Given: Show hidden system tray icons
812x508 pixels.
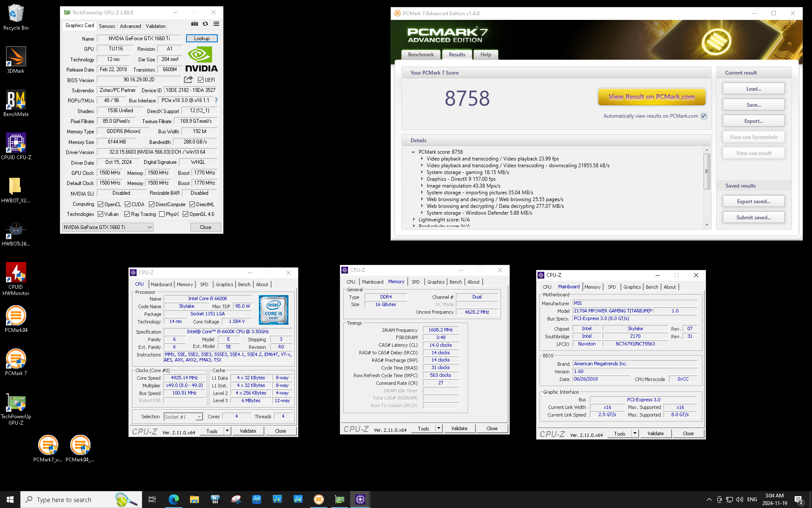Looking at the screenshot, I should click(x=709, y=500).
